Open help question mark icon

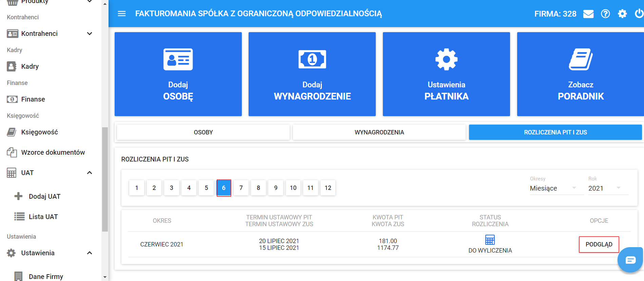[x=605, y=14]
